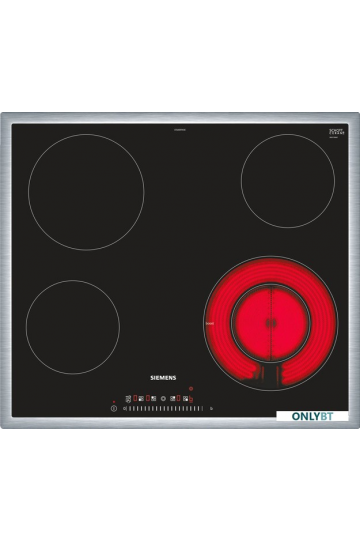Tap the power on/off touch button
Screen dimensions: 360x540
coord(114,409)
